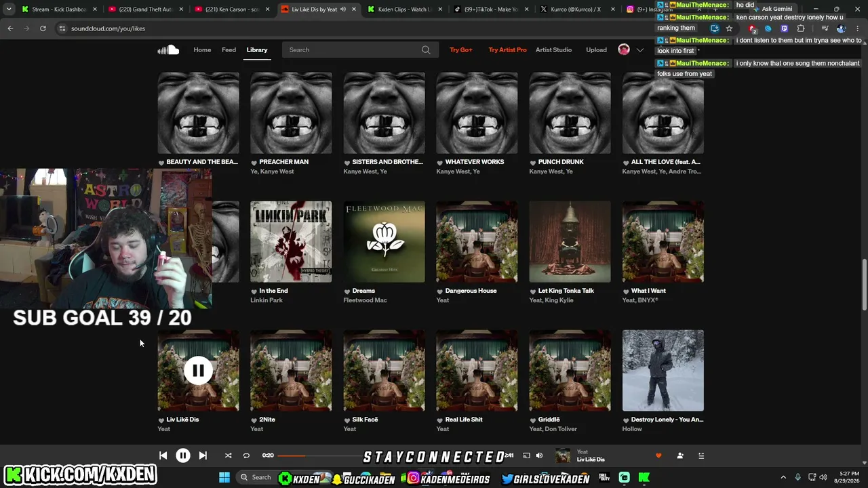The image size is (868, 488).
Task: Open the profile avatar in the SoundCloud header
Action: (x=624, y=49)
